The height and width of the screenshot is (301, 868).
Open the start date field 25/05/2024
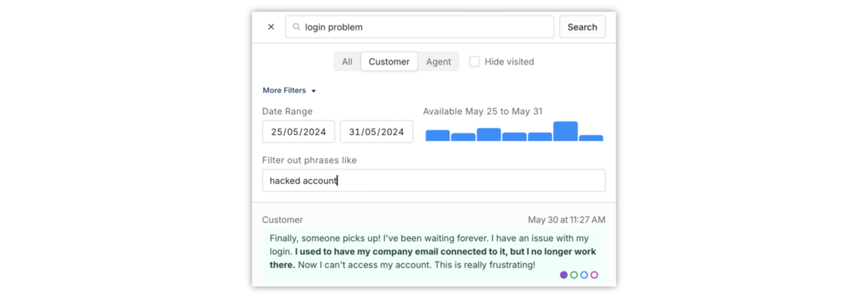click(299, 132)
